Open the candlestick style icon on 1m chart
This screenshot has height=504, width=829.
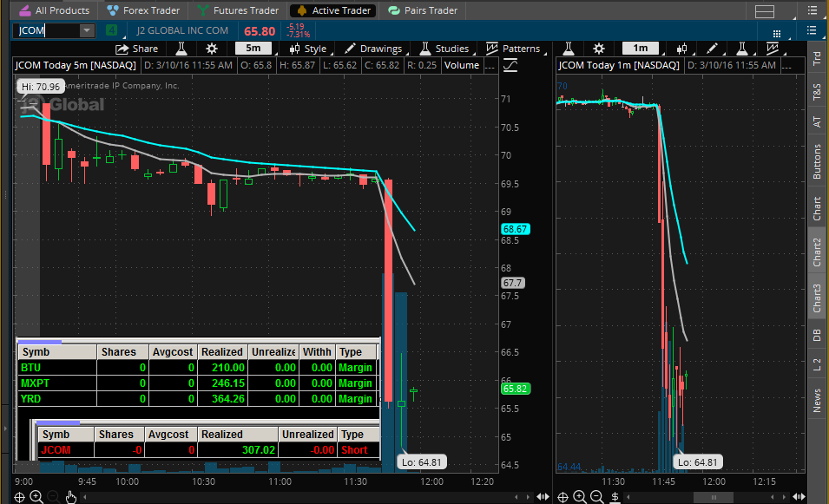[x=682, y=49]
